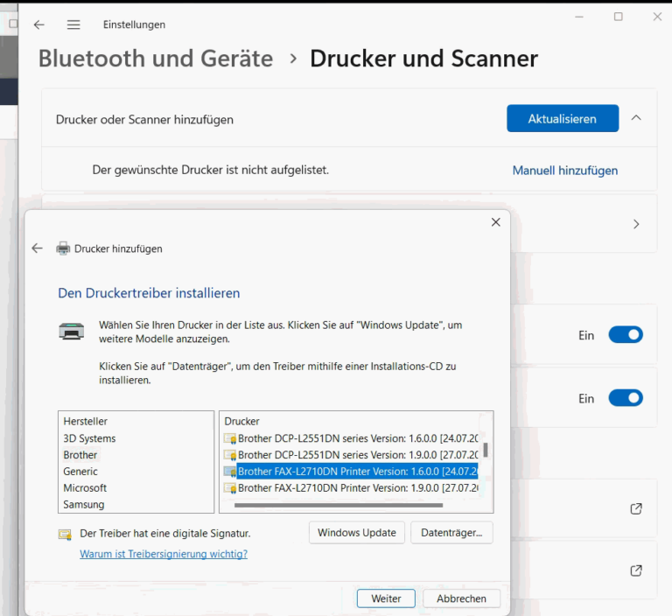Go back in Settings window
The image size is (672, 616).
[39, 24]
